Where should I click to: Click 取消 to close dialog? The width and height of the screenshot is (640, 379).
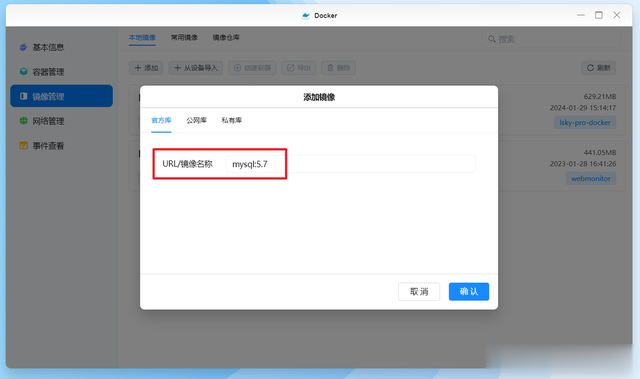tap(419, 291)
